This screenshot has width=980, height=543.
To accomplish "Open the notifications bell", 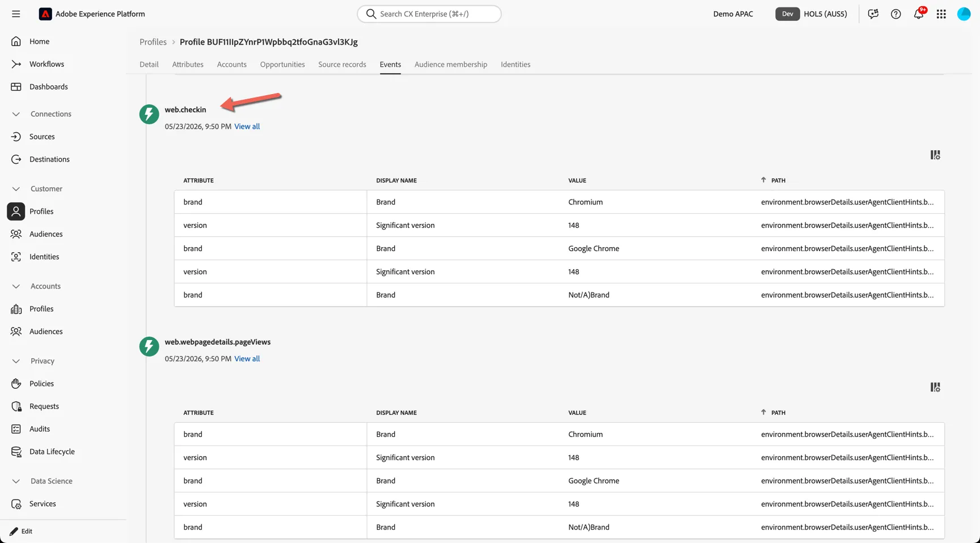I will [918, 14].
